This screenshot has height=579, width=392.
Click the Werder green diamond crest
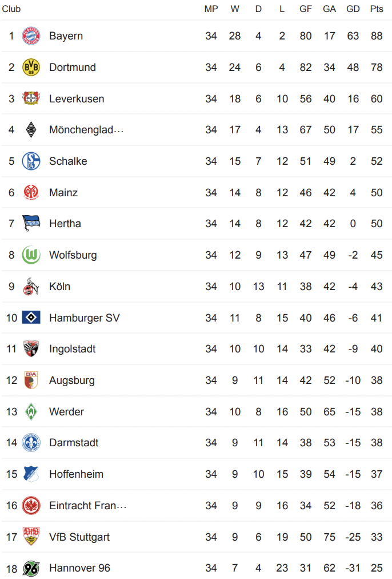pyautogui.click(x=31, y=411)
